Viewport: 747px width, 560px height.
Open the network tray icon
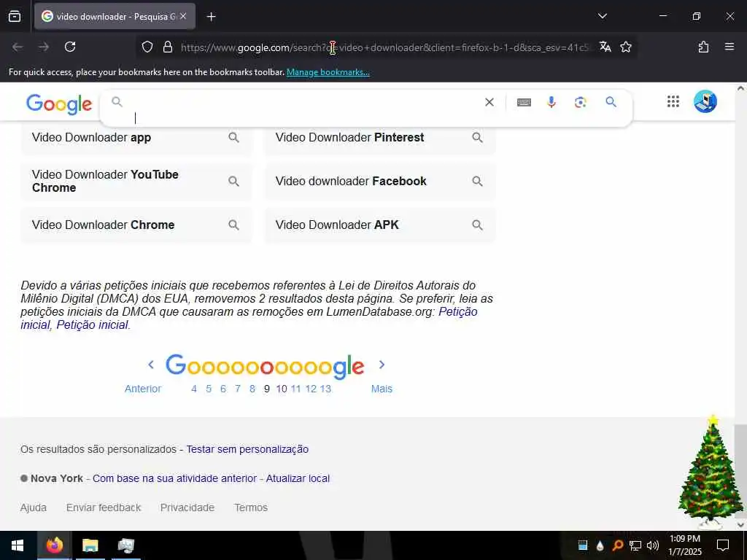[x=635, y=545]
